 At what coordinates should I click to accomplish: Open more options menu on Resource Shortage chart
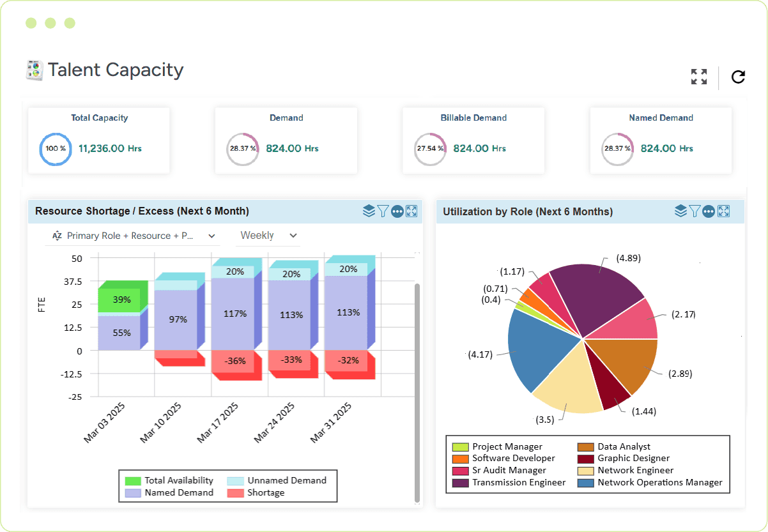(x=397, y=210)
